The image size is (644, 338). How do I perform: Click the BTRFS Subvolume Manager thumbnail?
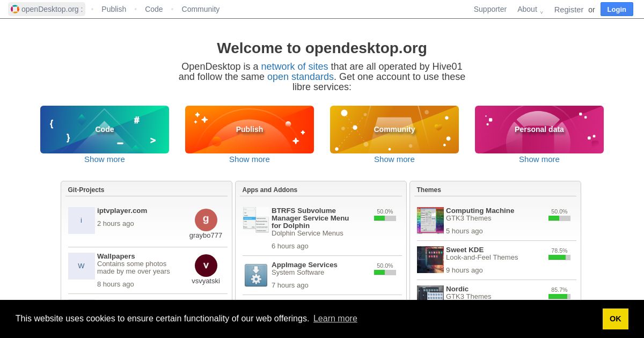(x=256, y=220)
